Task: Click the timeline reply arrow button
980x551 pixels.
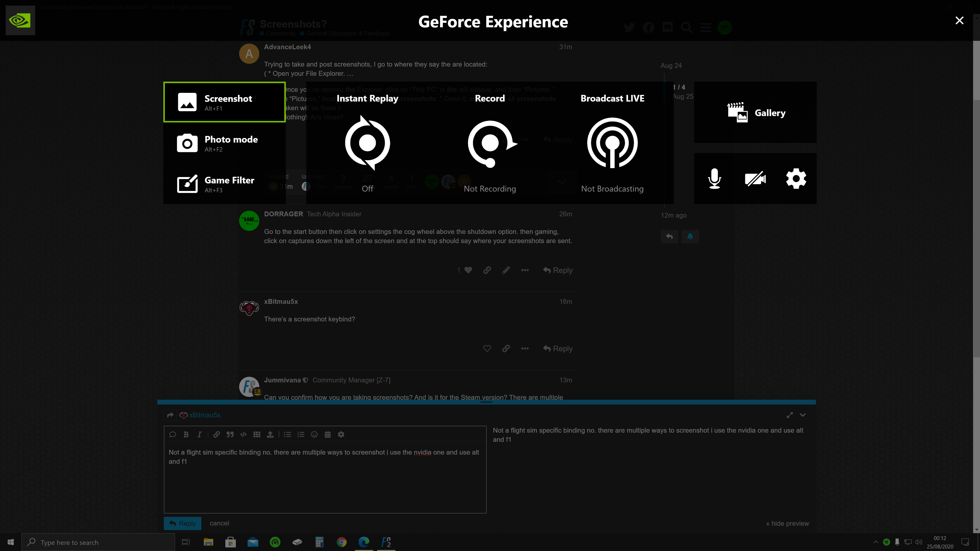Action: 669,236
